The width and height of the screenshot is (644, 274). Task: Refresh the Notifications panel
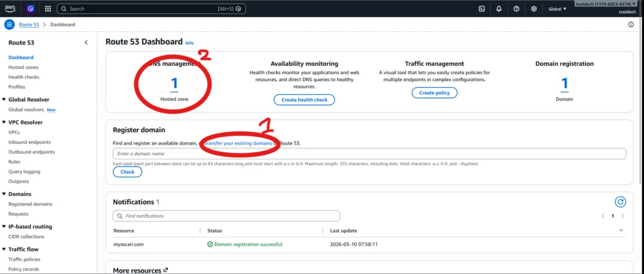620,202
